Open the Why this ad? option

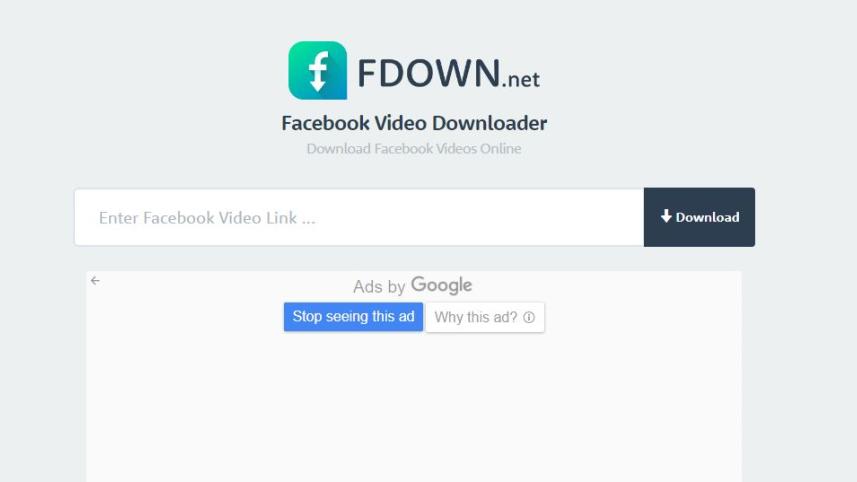[x=485, y=317]
